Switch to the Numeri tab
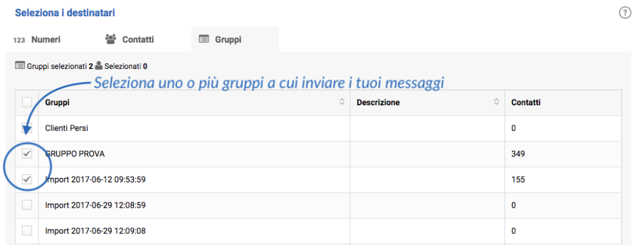Image resolution: width=644 pixels, height=245 pixels. [x=37, y=39]
